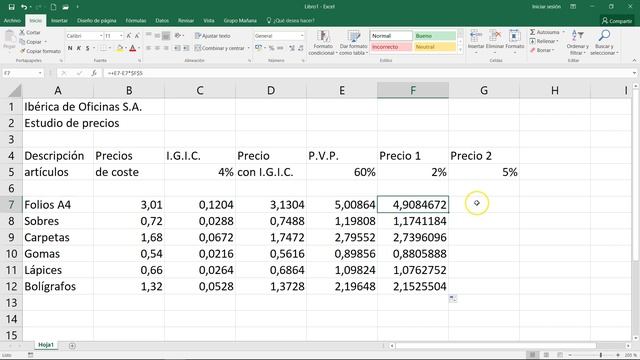This screenshot has height=360, width=640.
Task: Add new sheet with plus icon
Action: click(x=72, y=346)
